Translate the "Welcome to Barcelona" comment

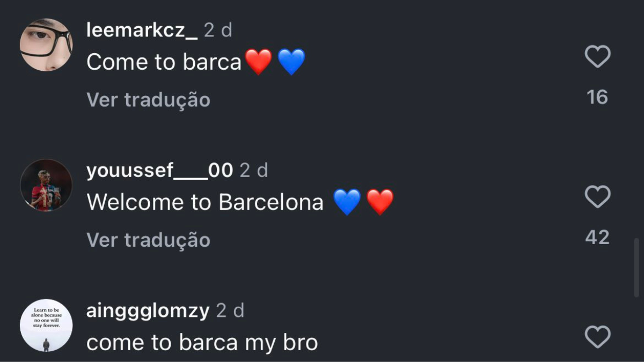(148, 240)
